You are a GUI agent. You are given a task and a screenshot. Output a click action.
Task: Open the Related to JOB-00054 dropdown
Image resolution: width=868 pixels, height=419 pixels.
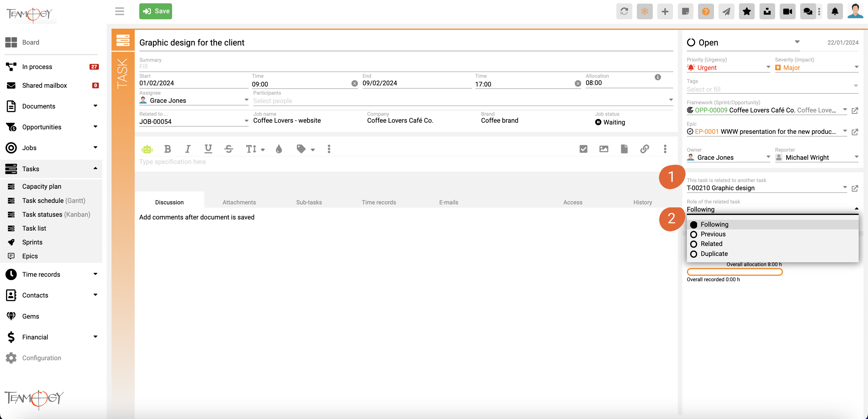point(194,122)
